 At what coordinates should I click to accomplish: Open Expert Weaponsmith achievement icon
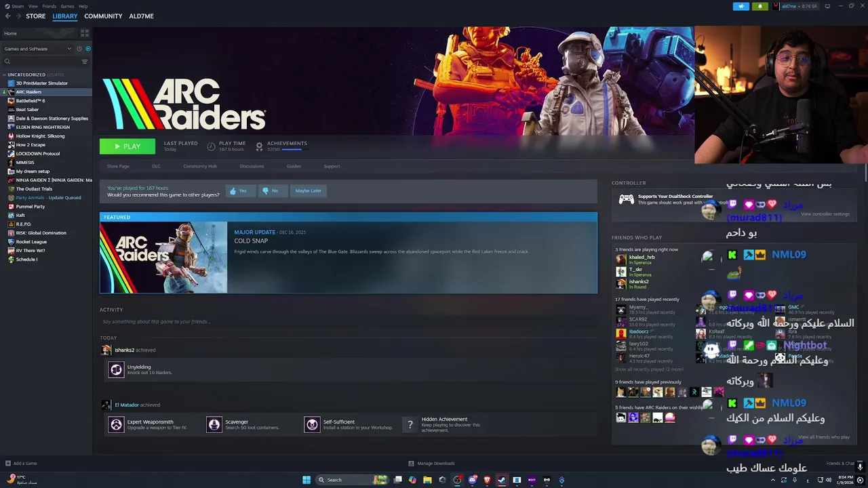[x=116, y=425]
